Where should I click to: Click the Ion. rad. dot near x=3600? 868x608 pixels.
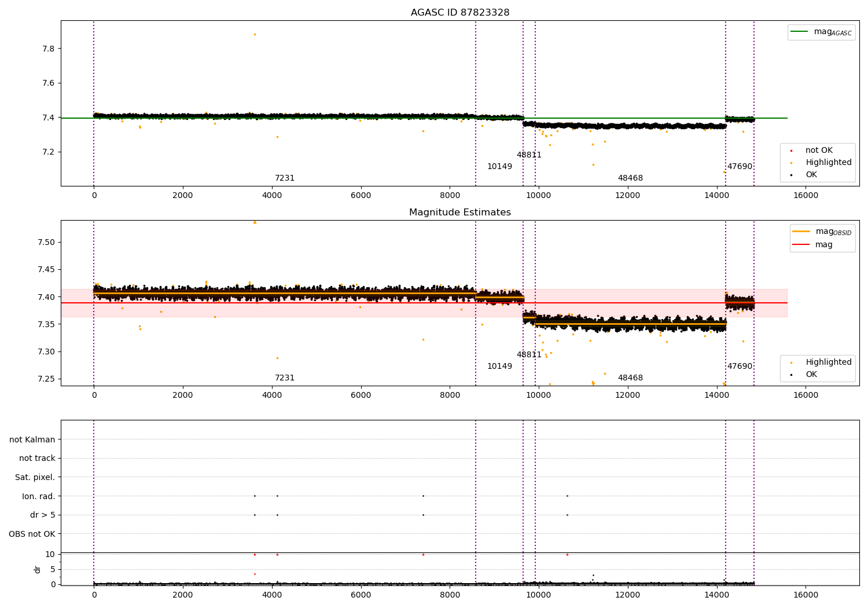(255, 496)
